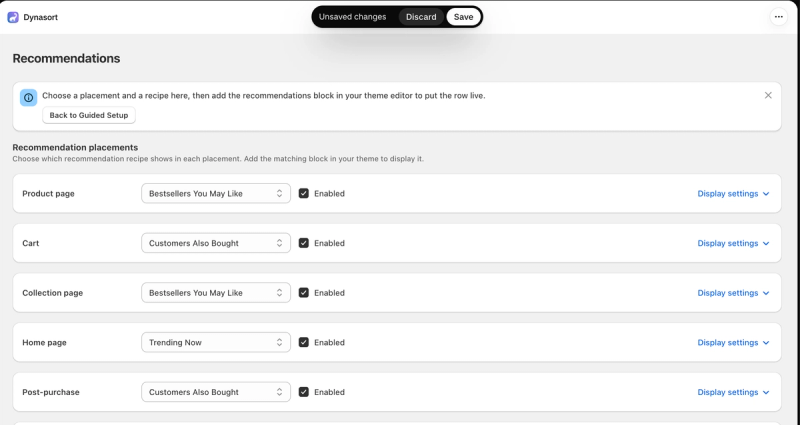Open Post-purchase recipe dropdown

(216, 392)
